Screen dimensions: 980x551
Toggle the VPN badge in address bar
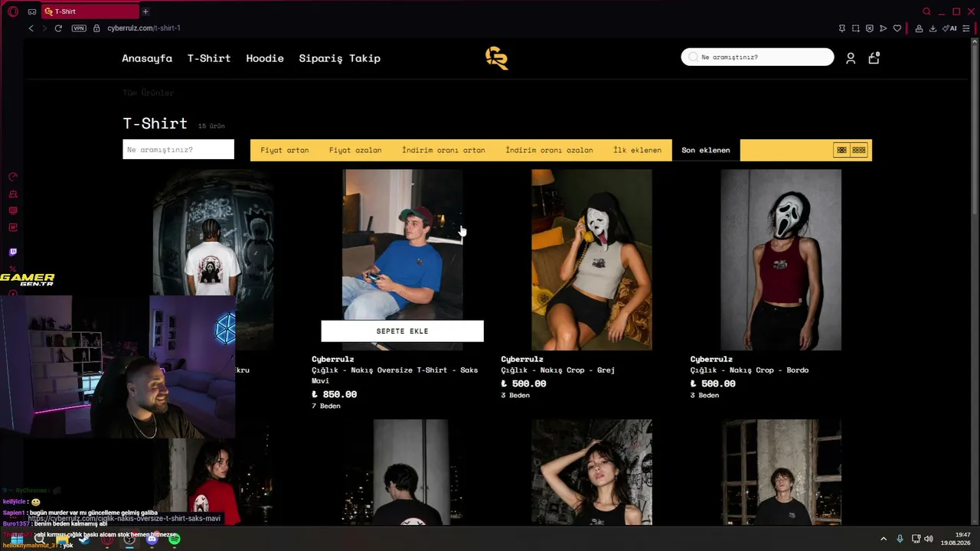[x=79, y=28]
